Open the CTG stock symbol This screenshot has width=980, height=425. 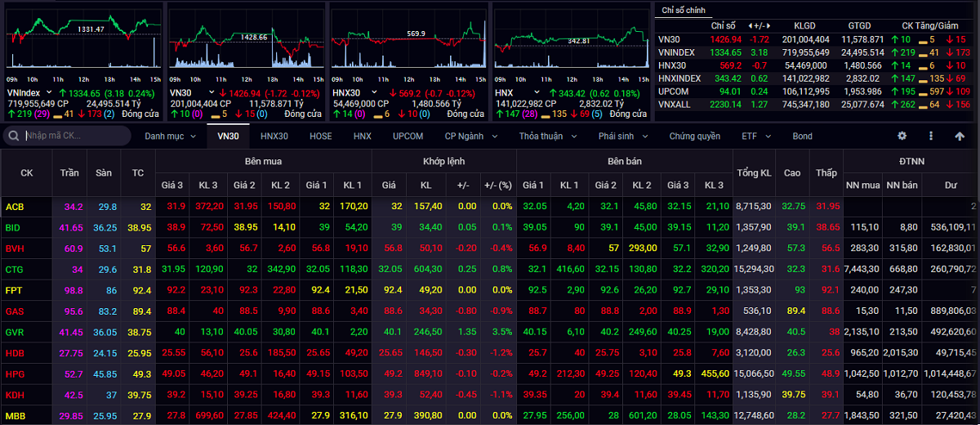click(15, 269)
